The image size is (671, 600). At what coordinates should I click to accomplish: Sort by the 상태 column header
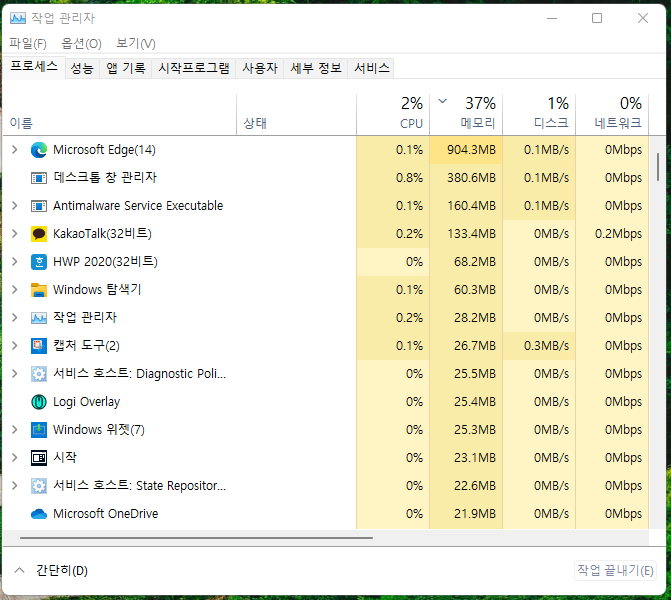click(296, 114)
